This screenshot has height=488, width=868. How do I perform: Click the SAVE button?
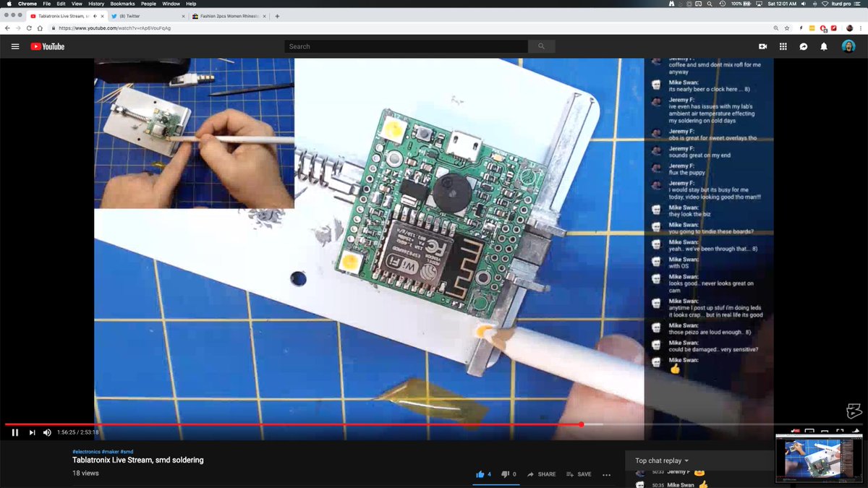coord(579,474)
